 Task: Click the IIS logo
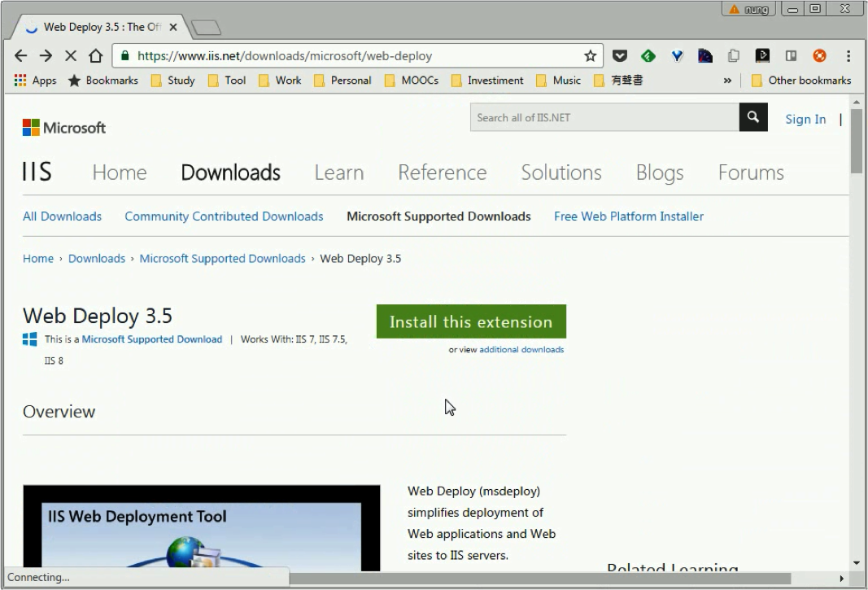coord(37,173)
